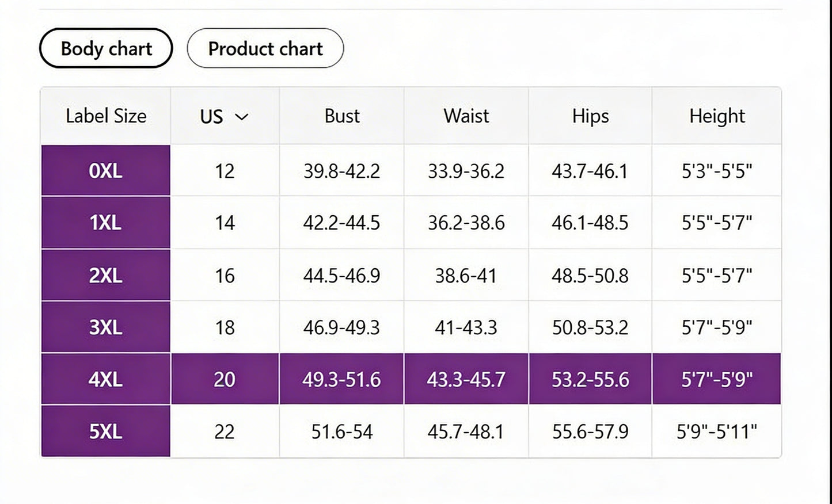Click the chevron next to US
Viewport: 832px width, 504px height.
pyautogui.click(x=242, y=117)
